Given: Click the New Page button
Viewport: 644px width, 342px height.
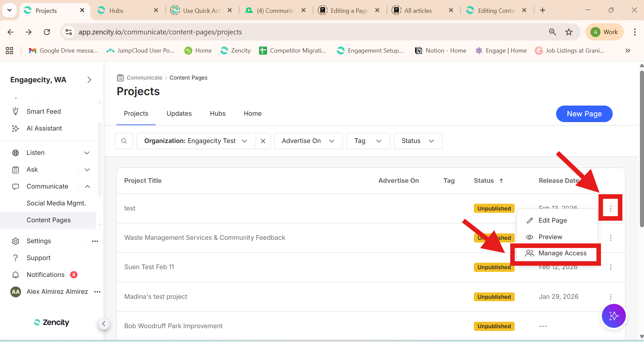Looking at the screenshot, I should click(x=584, y=114).
